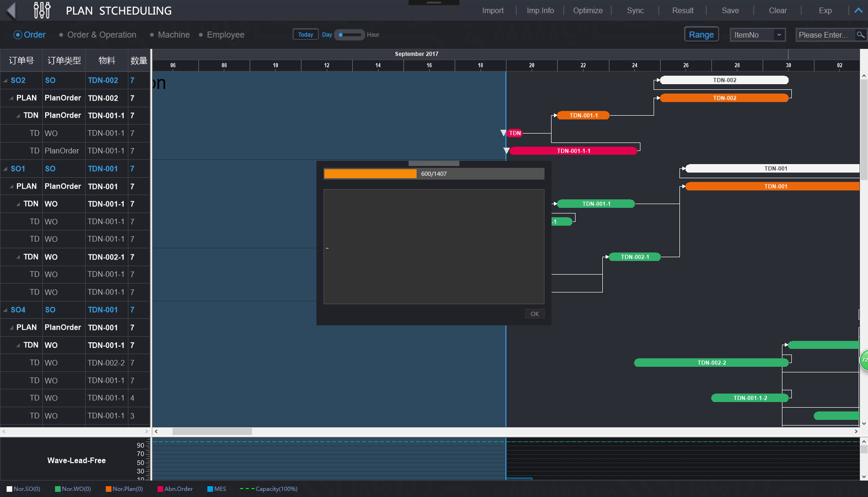Open the ItemNo dropdown
Screen dimensions: 868x497
758,35
